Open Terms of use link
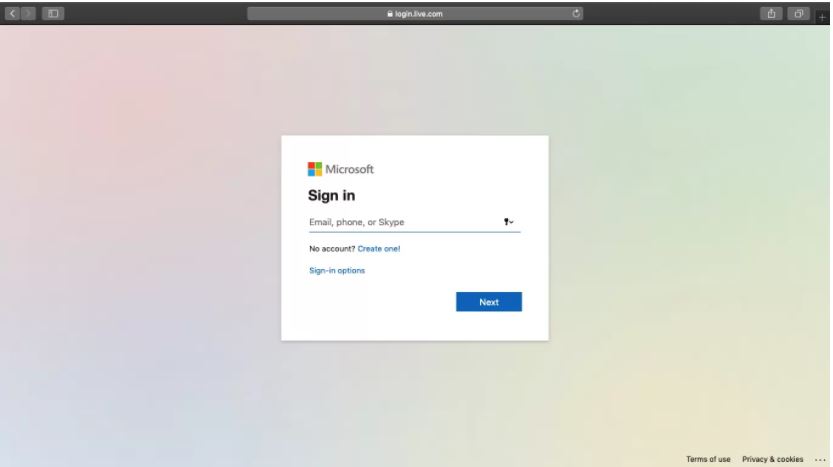The height and width of the screenshot is (467, 833). (708, 459)
